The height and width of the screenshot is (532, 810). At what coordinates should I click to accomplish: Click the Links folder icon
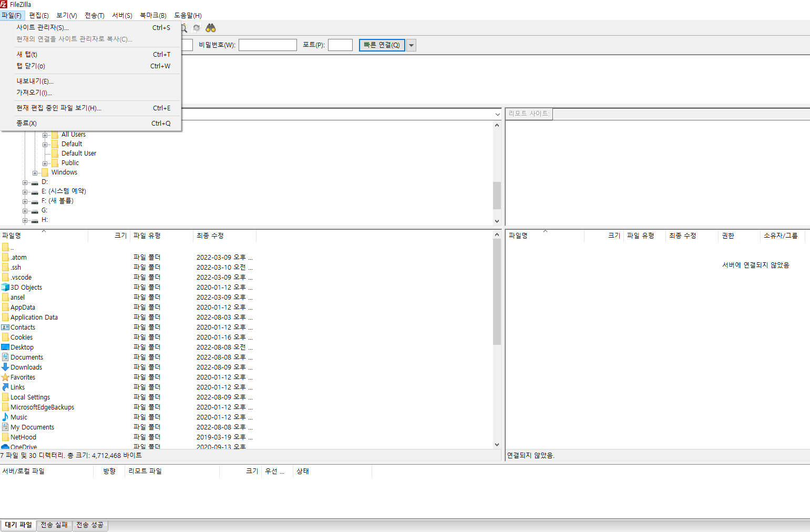pos(5,387)
